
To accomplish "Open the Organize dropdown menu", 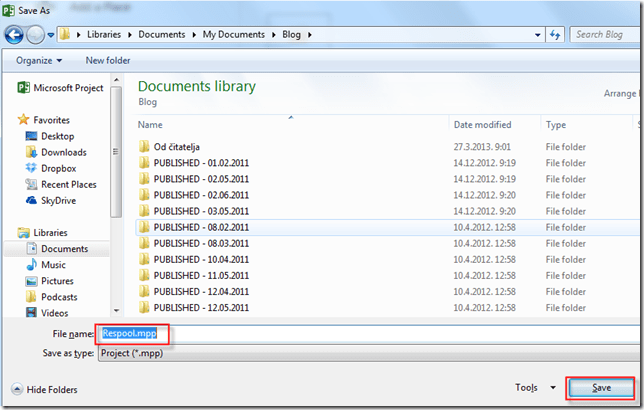I will [x=39, y=60].
